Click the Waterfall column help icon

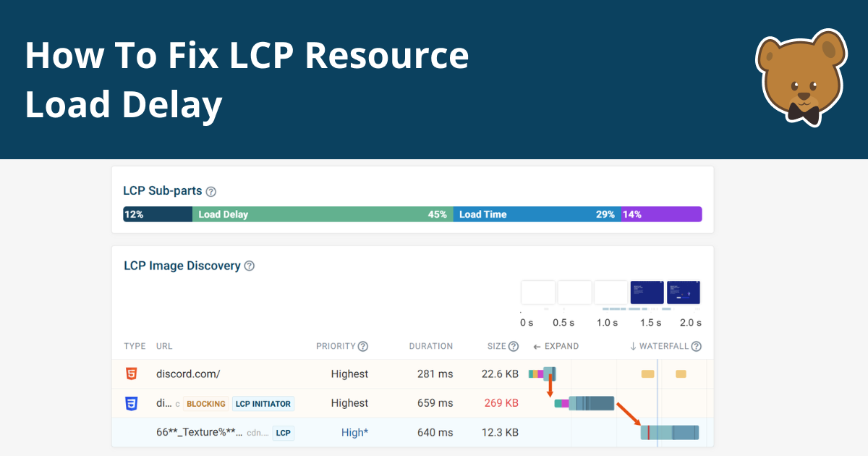[696, 346]
